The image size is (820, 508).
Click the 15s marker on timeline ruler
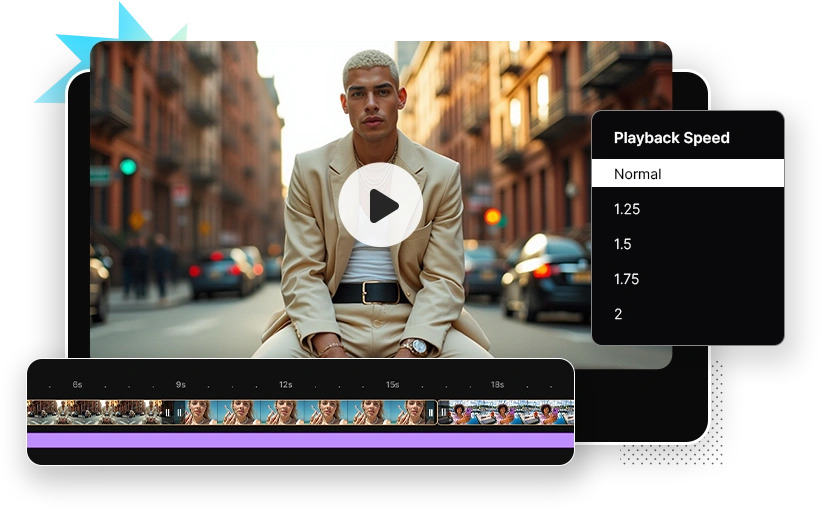click(x=392, y=385)
